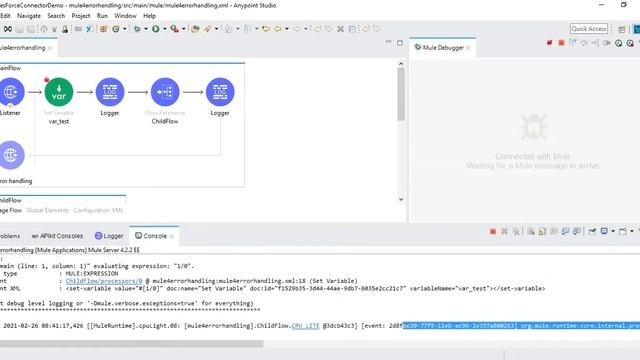Toggle the breakpoint dot on var_test
Viewport: 640px width, 360px height.
[x=47, y=80]
